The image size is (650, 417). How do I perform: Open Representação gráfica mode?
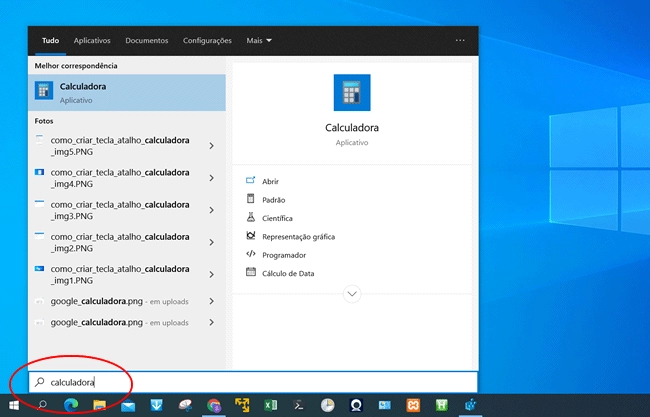[x=298, y=236]
